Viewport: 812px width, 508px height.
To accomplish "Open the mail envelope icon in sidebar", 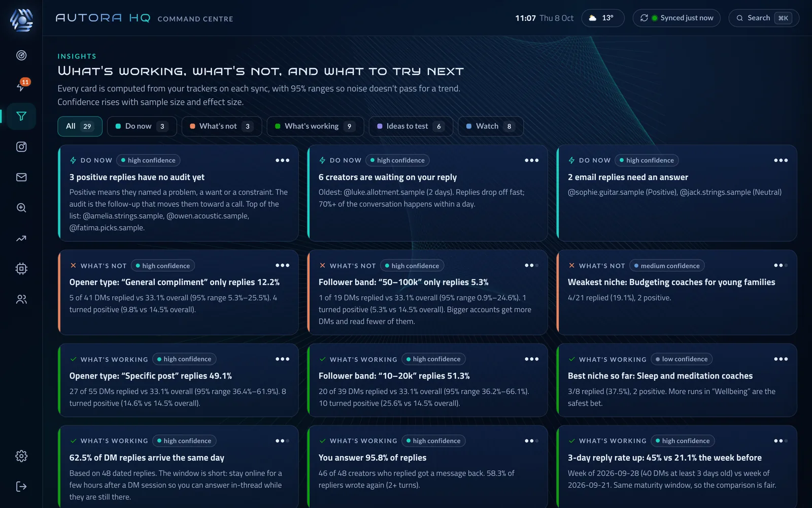I will coord(21,177).
